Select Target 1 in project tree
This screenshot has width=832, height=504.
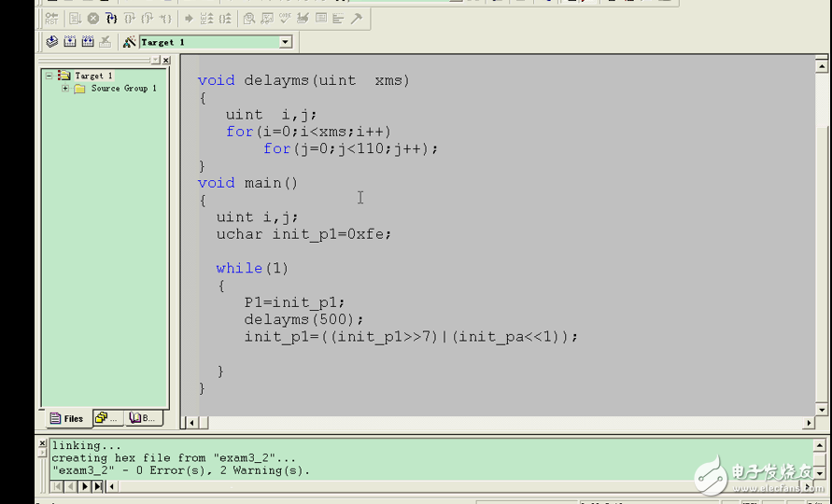(93, 76)
